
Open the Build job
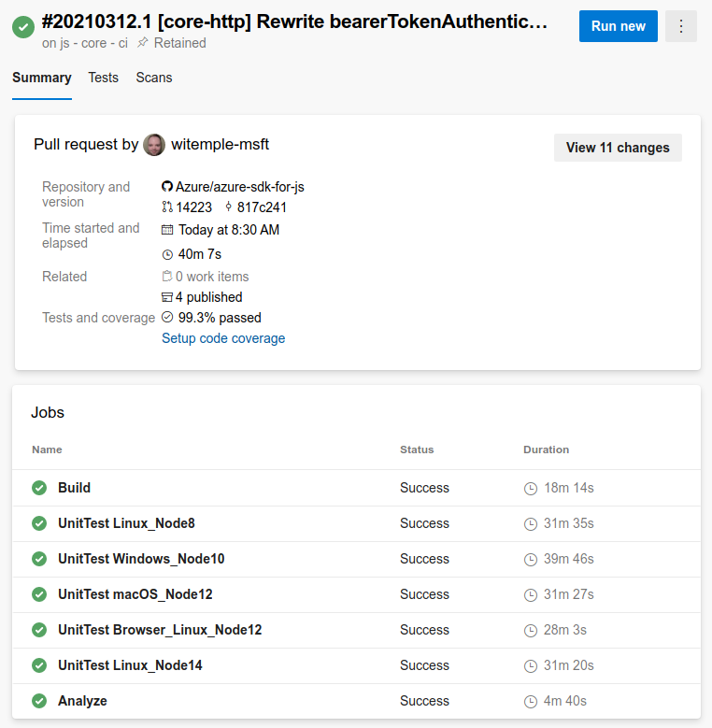pyautogui.click(x=74, y=488)
